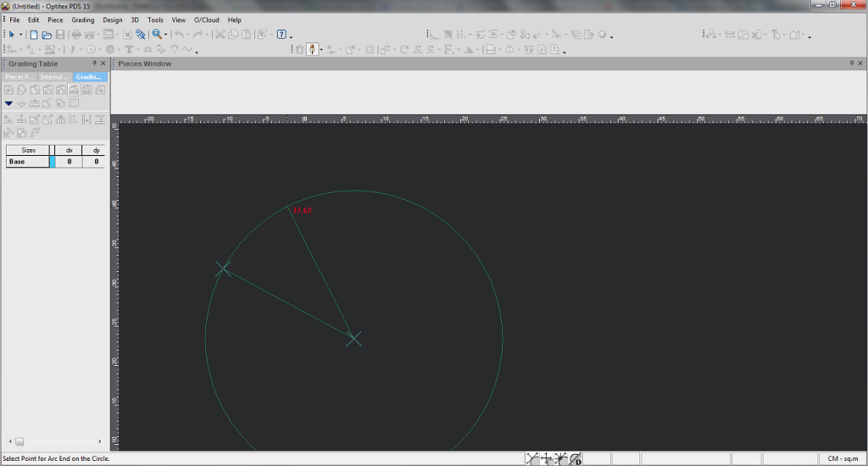
Task: Click the mirror triangle icon
Action: click(x=469, y=50)
